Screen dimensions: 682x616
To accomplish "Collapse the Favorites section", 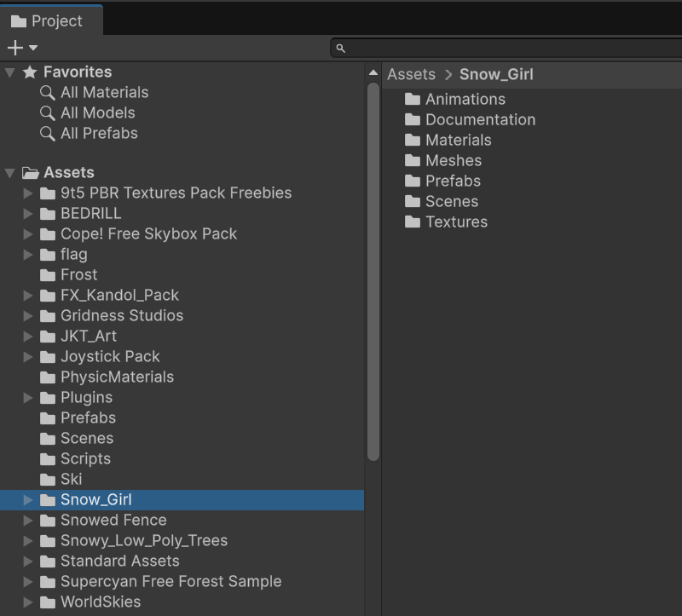I will tap(10, 72).
